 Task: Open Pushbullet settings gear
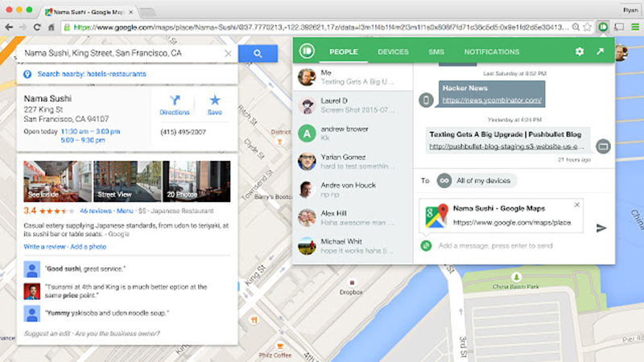click(x=579, y=51)
